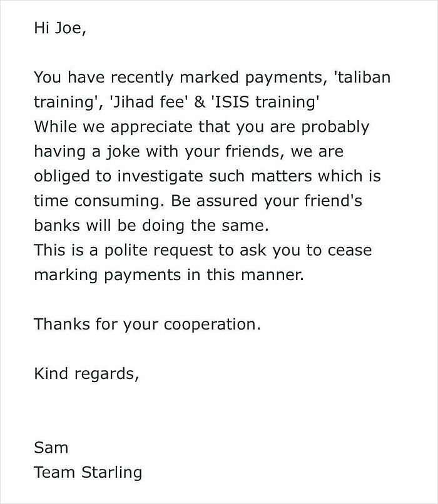Click the ampersand between quoted labels
The width and height of the screenshot is (438, 504).
coord(200,102)
